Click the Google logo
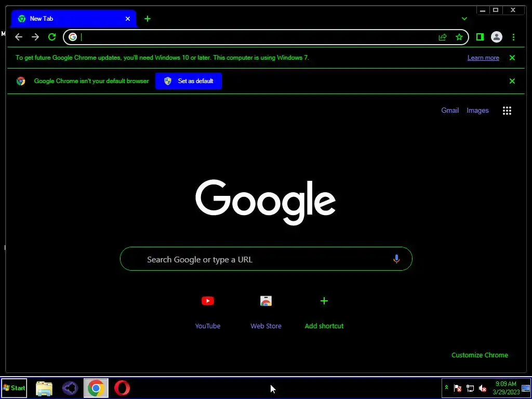 tap(265, 202)
